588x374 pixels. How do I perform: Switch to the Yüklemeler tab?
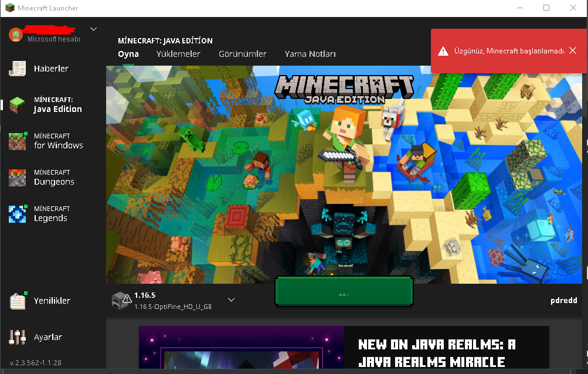pos(178,54)
